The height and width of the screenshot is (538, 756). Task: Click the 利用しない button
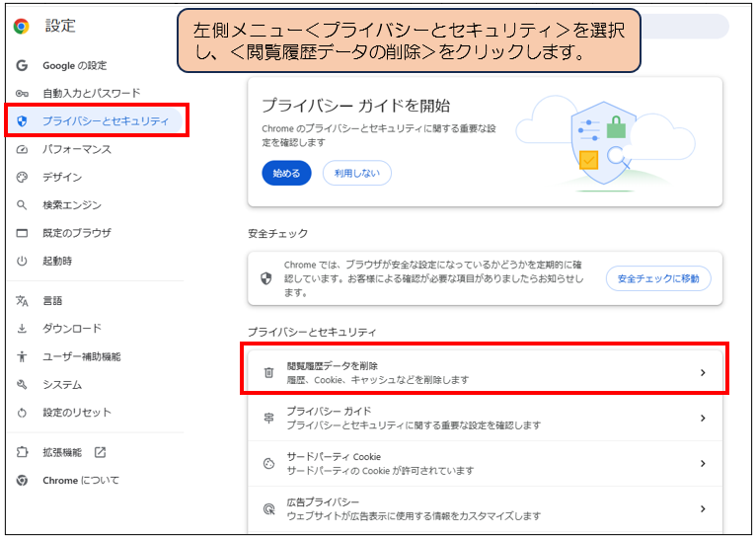click(x=357, y=173)
